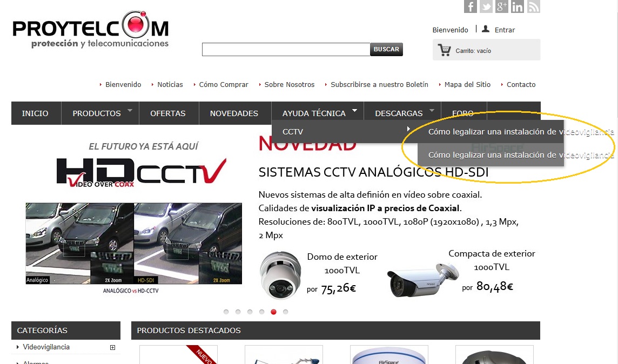The image size is (618, 364).
Task: Open the RSS feed icon
Action: [x=533, y=6]
